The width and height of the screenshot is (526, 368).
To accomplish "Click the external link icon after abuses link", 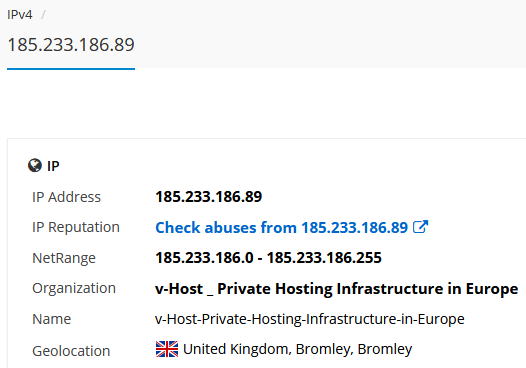I will pyautogui.click(x=420, y=227).
